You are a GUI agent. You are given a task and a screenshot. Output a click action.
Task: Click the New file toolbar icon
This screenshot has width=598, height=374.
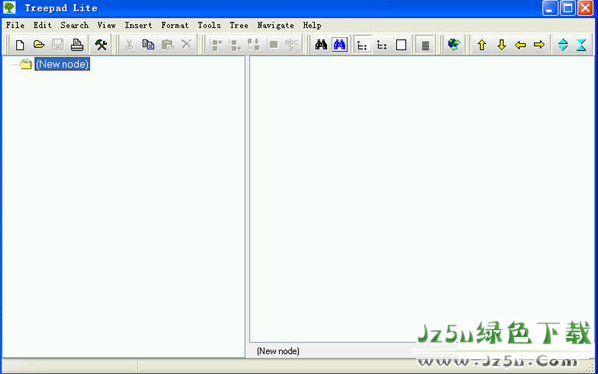point(20,45)
